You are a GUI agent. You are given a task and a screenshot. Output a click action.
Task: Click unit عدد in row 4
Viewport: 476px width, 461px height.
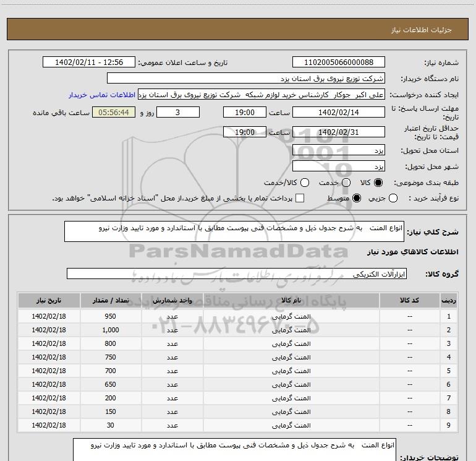(x=172, y=358)
